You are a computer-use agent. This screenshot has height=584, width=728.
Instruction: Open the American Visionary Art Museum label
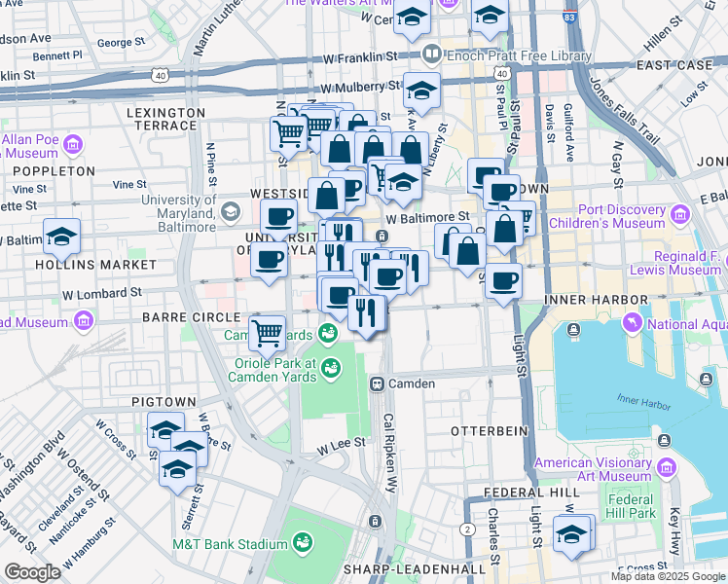(594, 469)
